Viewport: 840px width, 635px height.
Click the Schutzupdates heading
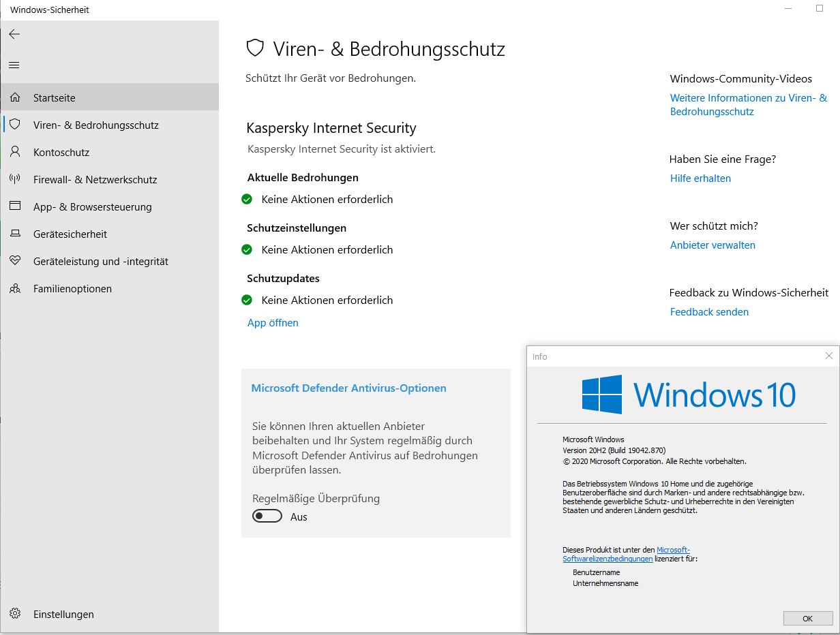pyautogui.click(x=284, y=279)
